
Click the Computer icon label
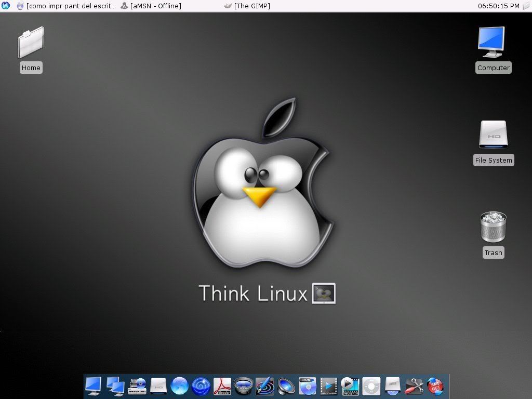[494, 68]
